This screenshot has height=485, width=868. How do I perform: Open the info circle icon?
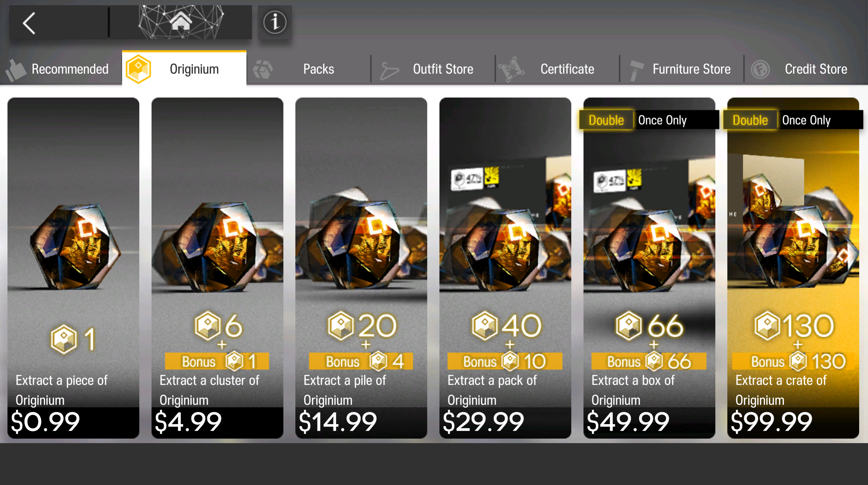275,22
